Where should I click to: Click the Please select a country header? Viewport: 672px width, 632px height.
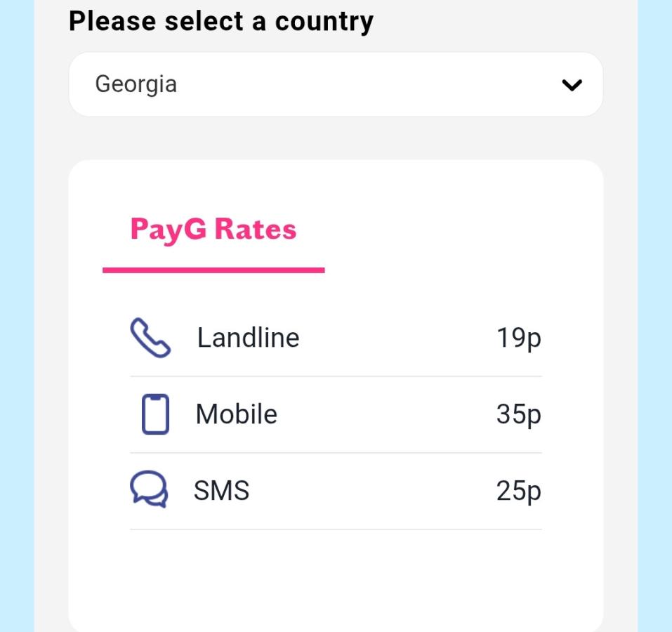point(221,20)
